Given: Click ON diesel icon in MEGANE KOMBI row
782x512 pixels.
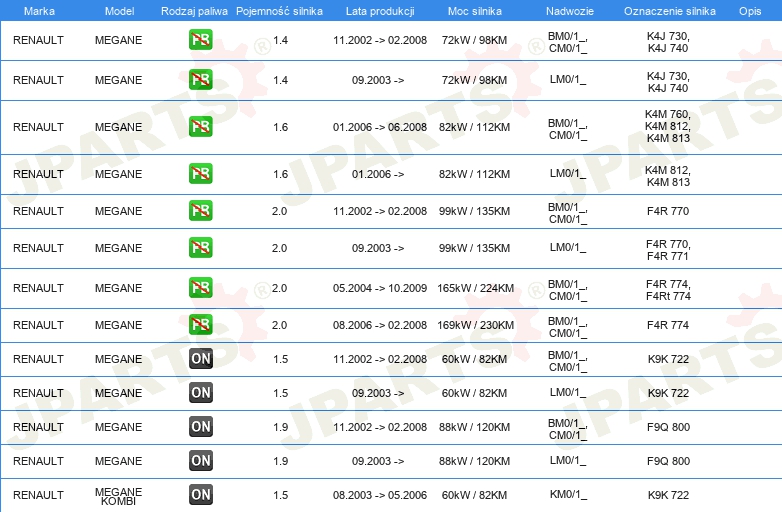Looking at the screenshot, I should pyautogui.click(x=200, y=495).
